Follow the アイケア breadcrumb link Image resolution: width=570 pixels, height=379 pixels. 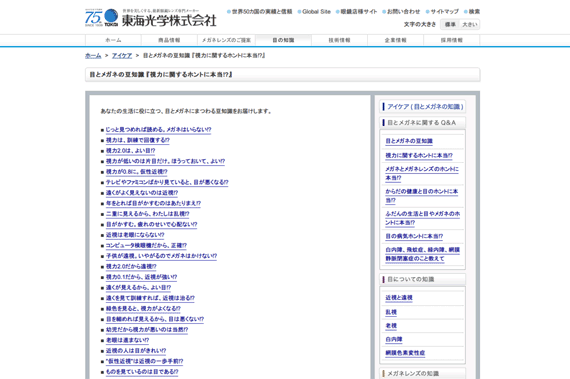(x=122, y=56)
